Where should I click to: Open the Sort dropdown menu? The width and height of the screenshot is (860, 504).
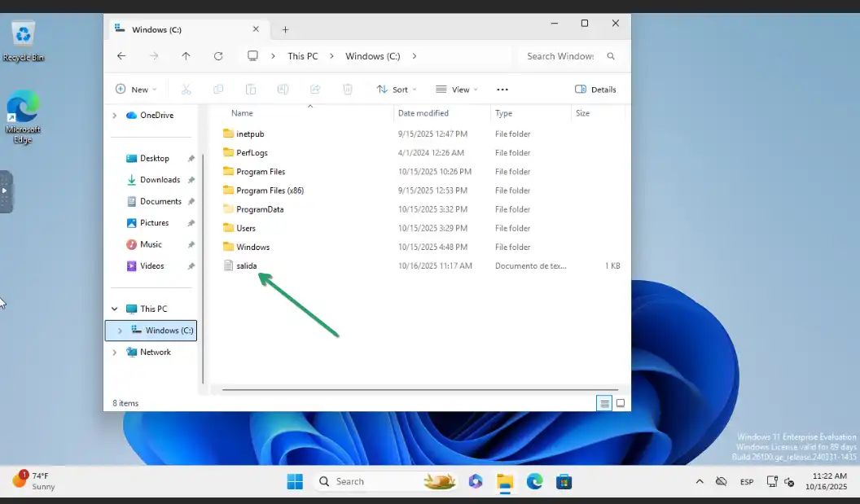pos(397,89)
